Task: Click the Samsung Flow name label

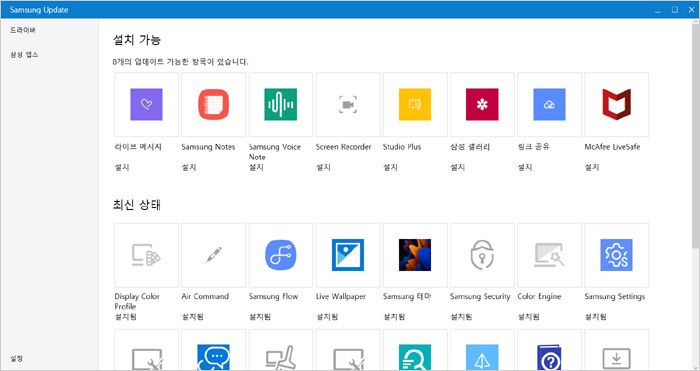Action: 273,296
